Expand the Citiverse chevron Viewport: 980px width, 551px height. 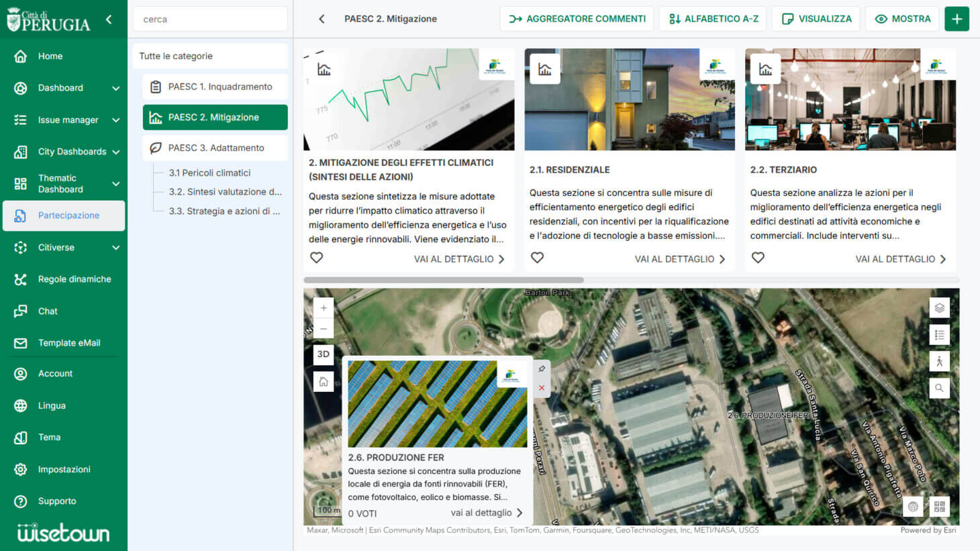click(115, 248)
